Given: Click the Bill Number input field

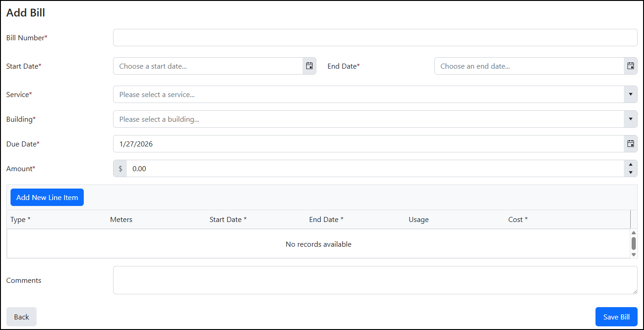Looking at the screenshot, I should pos(374,38).
